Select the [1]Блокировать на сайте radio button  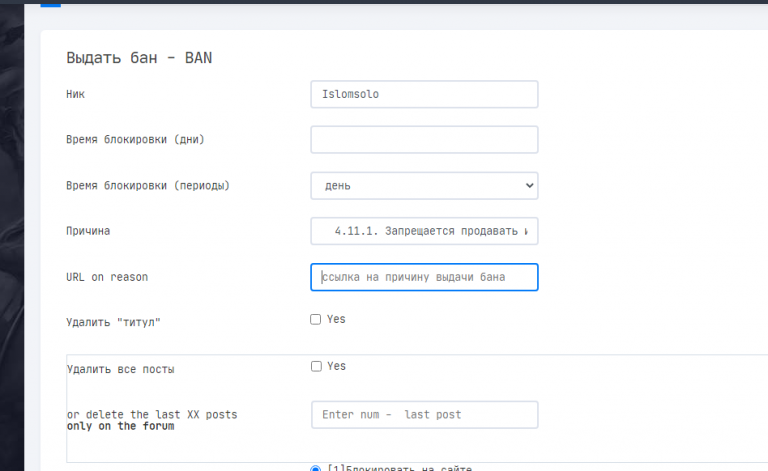point(315,469)
